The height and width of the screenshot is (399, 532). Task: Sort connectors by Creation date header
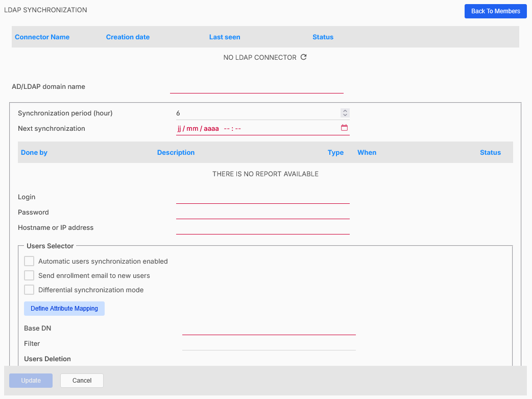pos(128,37)
